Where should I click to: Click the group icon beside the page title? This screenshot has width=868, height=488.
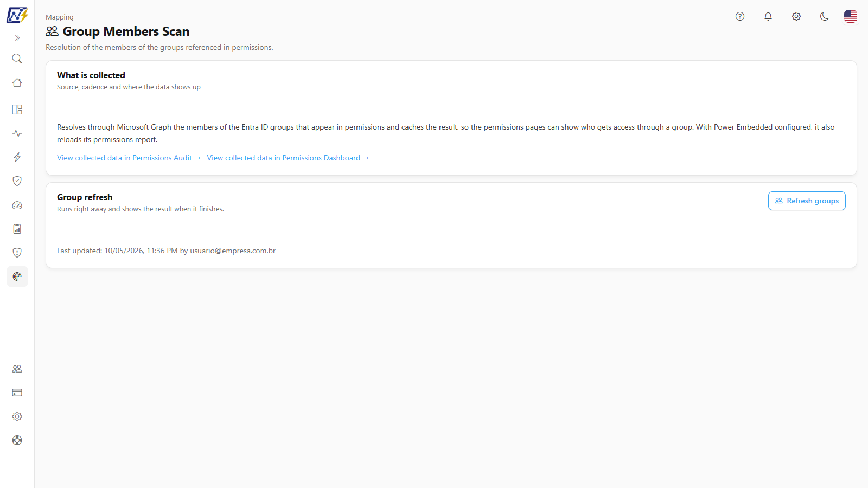pos(52,31)
